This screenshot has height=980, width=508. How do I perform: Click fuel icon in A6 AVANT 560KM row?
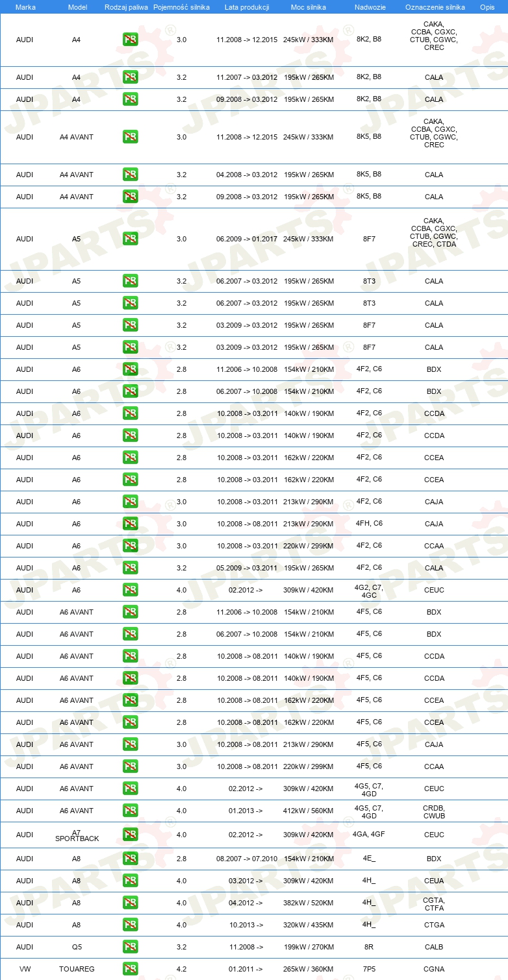(x=131, y=811)
